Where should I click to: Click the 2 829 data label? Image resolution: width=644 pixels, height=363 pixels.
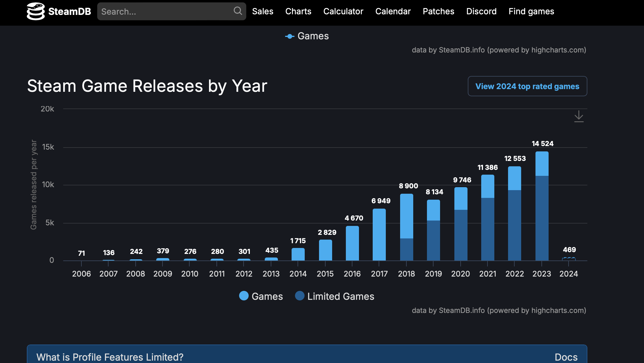click(x=327, y=232)
